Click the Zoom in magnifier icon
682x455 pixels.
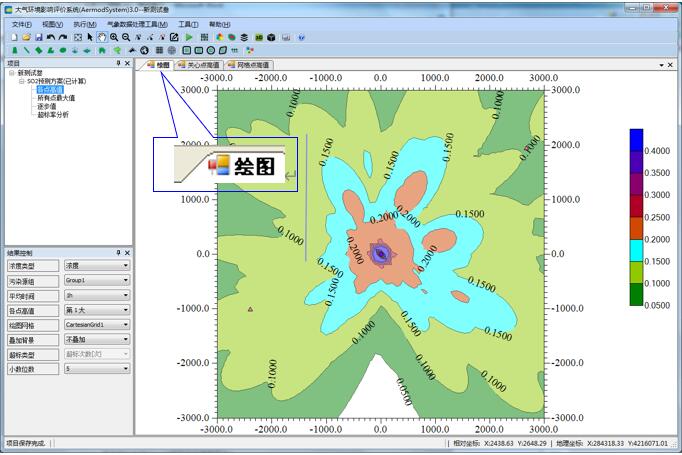pyautogui.click(x=114, y=37)
